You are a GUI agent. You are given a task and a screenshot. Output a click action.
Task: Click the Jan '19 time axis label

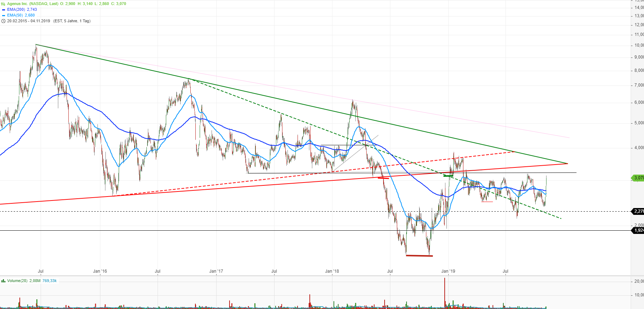point(448,271)
